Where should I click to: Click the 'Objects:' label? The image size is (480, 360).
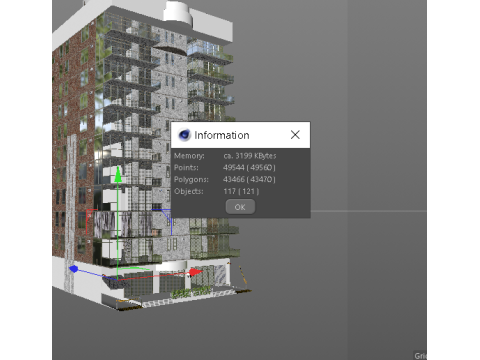[189, 191]
